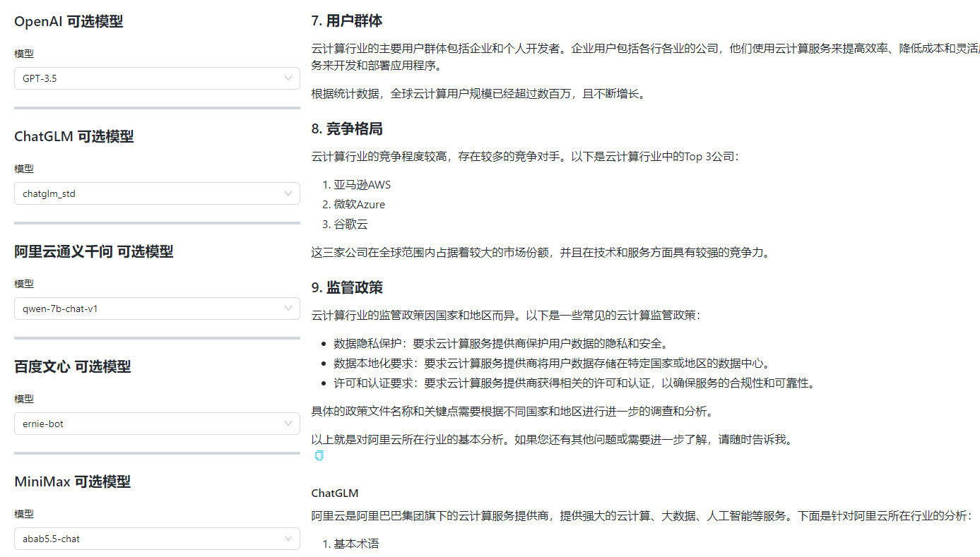The height and width of the screenshot is (557, 980).
Task: Click the '8. 竞争格局' heading
Action: click(x=347, y=129)
